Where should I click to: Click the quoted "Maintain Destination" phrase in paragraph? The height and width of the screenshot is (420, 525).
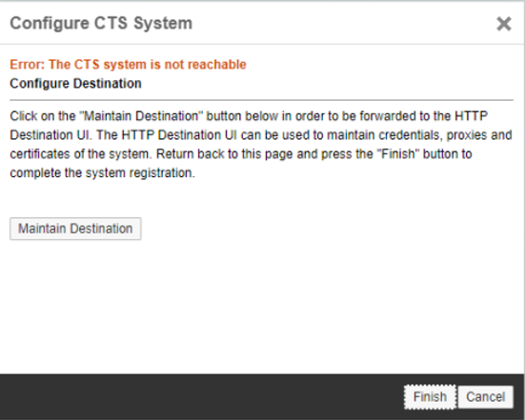[x=141, y=116]
